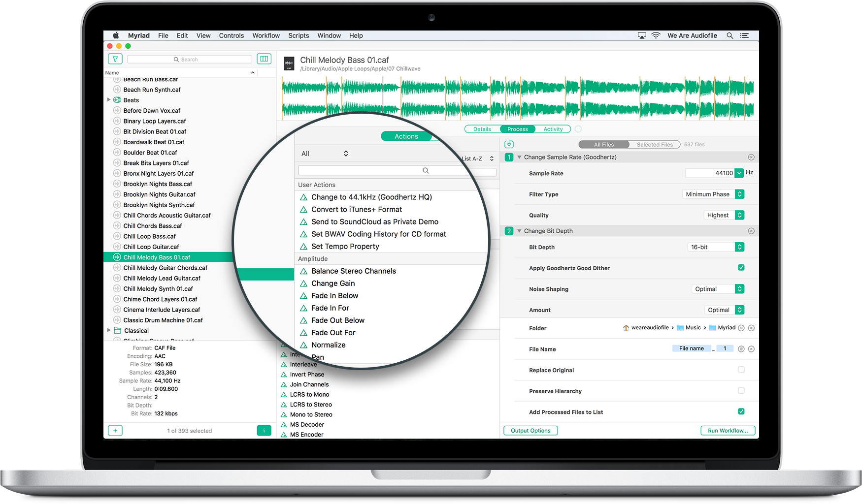Click Normalize action triangle icon
Viewport: 862px width, 504px height.
(303, 345)
